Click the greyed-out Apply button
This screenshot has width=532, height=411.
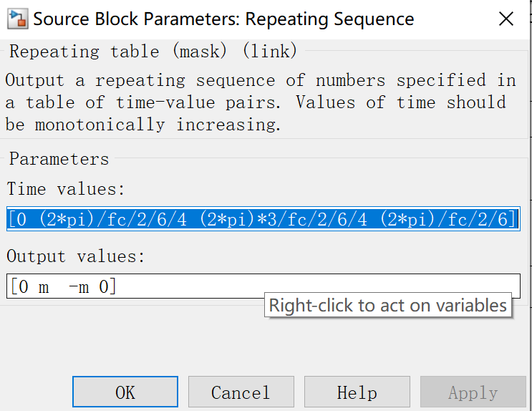click(x=473, y=392)
